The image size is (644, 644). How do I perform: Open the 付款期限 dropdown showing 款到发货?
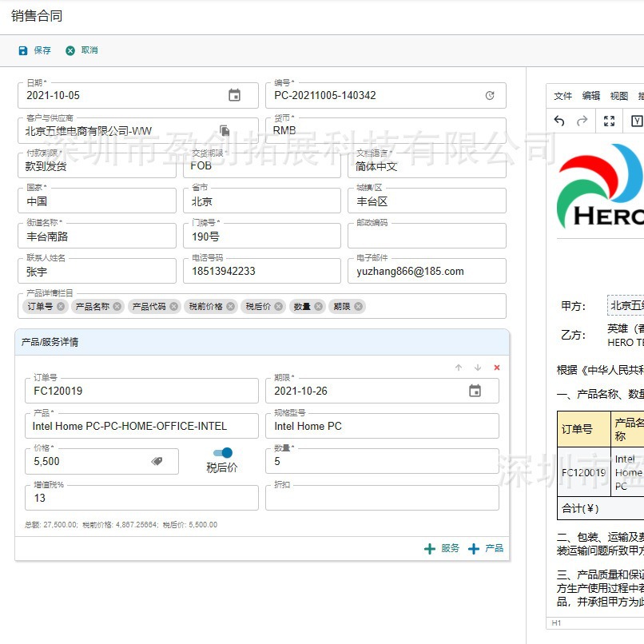click(96, 166)
